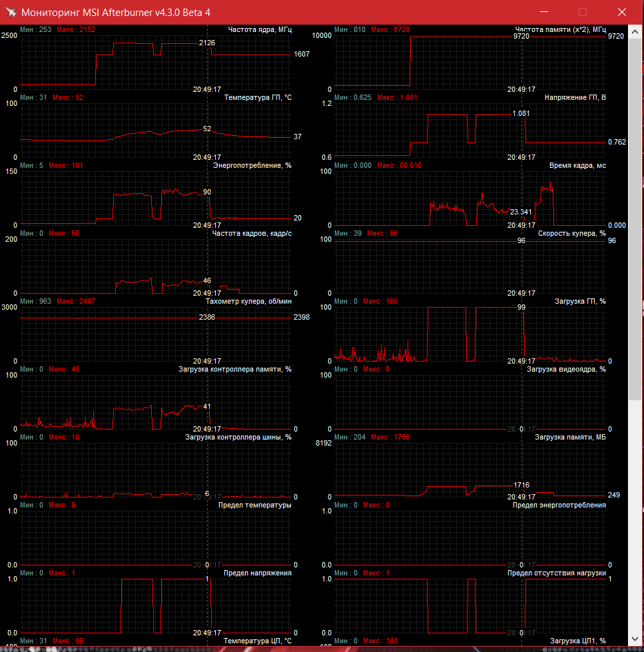
Task: Click the 'Предел температуры' graph label
Action: [x=255, y=505]
